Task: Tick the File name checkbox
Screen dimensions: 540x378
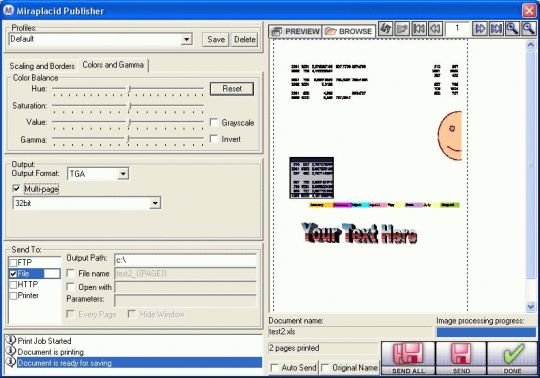Action: pyautogui.click(x=70, y=273)
